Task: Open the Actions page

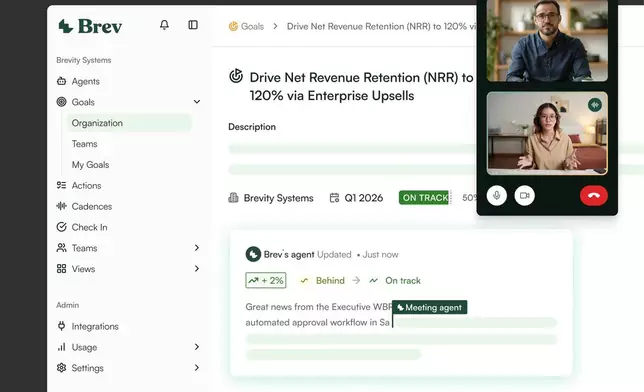Action: point(86,185)
